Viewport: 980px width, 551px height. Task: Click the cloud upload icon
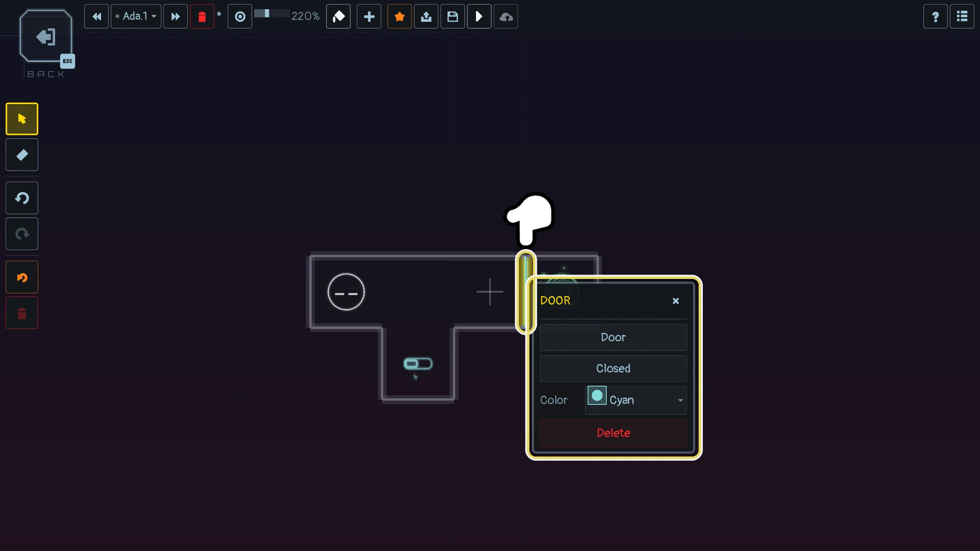pyautogui.click(x=506, y=16)
